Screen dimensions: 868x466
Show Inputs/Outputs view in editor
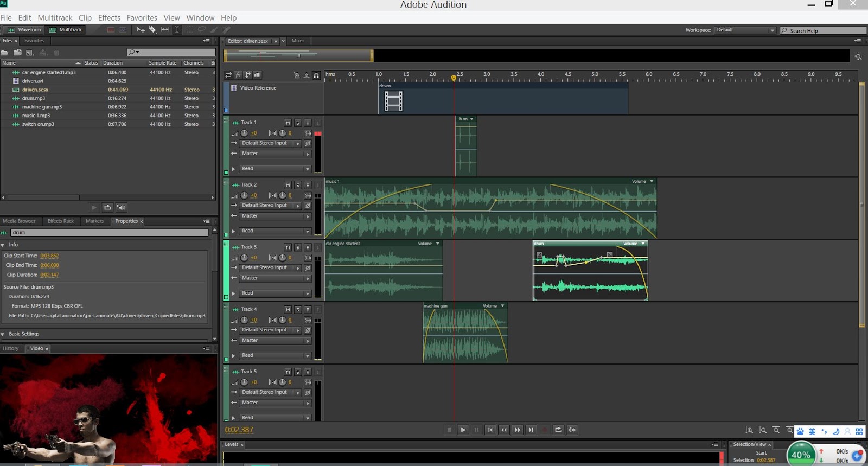[228, 75]
